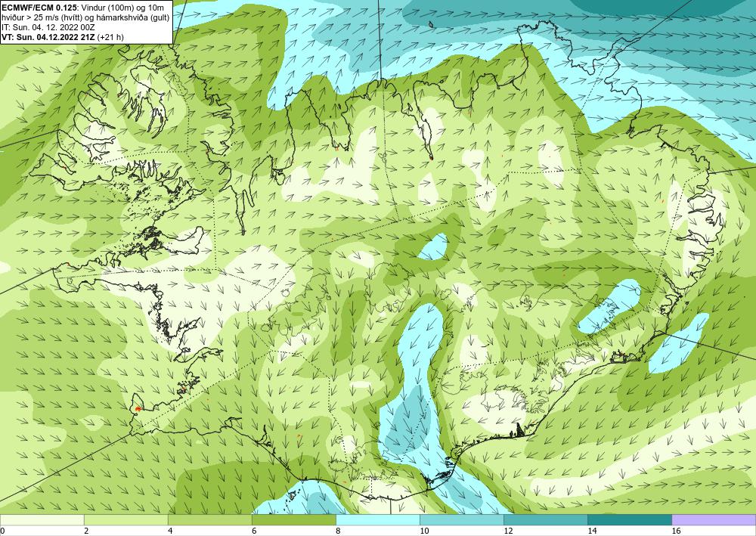Click the legend label '16'

tap(676, 531)
